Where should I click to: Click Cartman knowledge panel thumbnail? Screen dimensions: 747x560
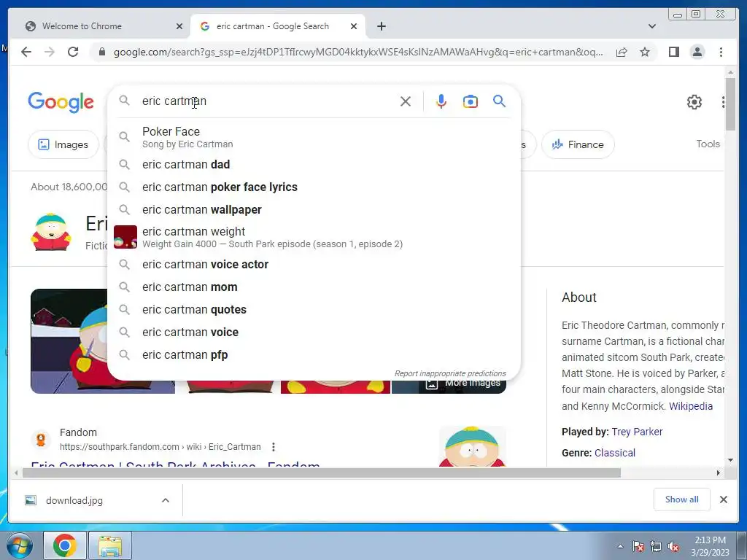coord(50,232)
